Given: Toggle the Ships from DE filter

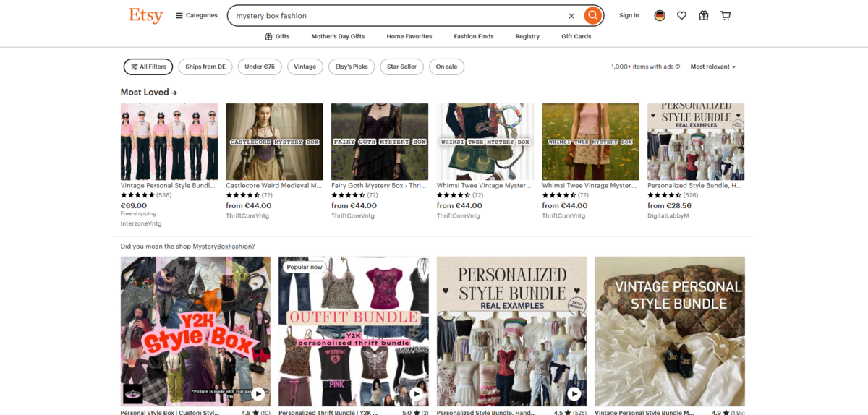Looking at the screenshot, I should pyautogui.click(x=205, y=67).
